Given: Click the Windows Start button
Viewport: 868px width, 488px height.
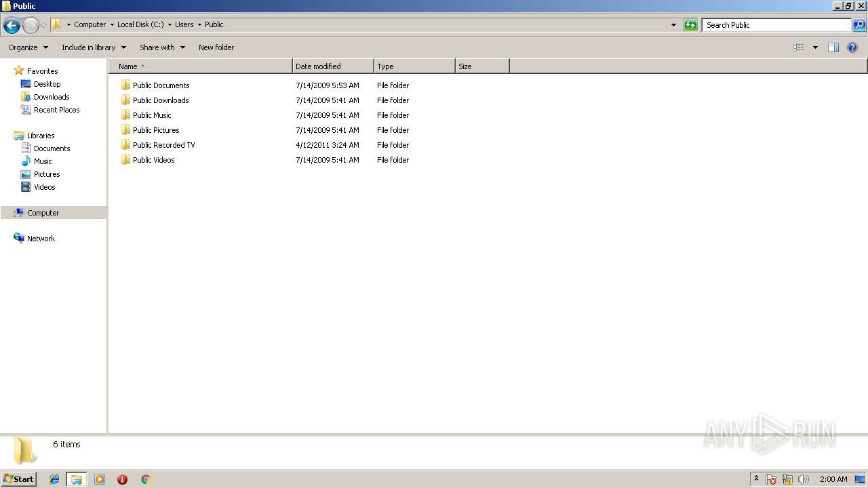Looking at the screenshot, I should [x=18, y=479].
